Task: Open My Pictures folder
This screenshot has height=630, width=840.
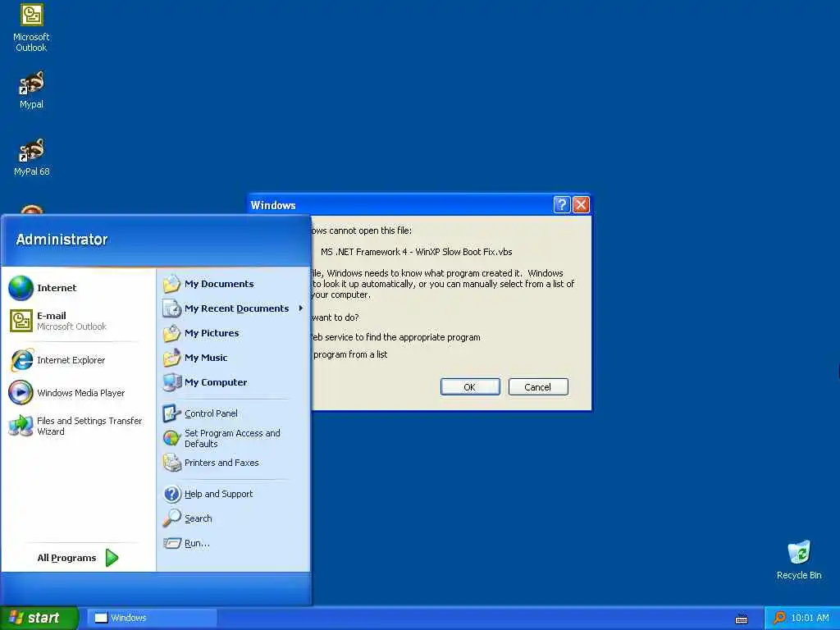Action: pos(233,333)
